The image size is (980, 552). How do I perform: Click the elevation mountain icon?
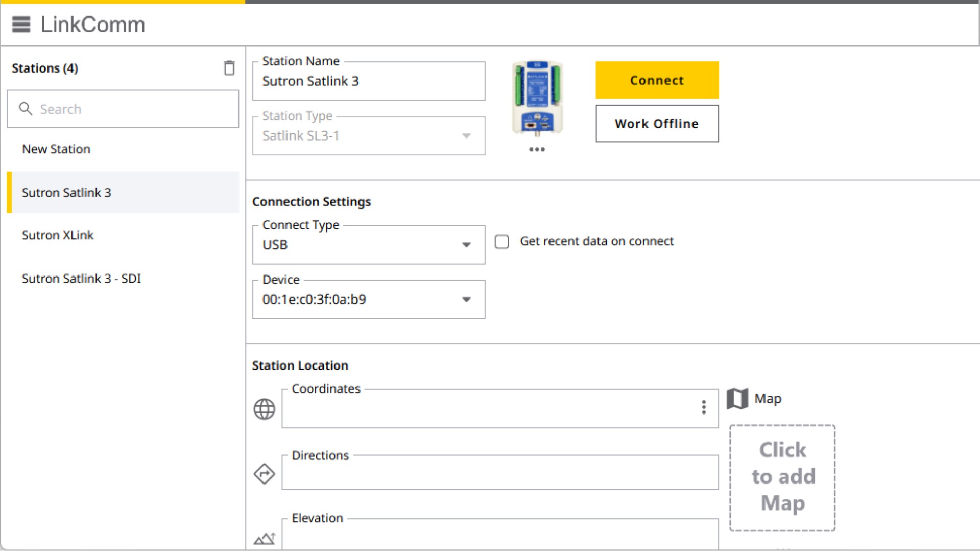coord(265,538)
